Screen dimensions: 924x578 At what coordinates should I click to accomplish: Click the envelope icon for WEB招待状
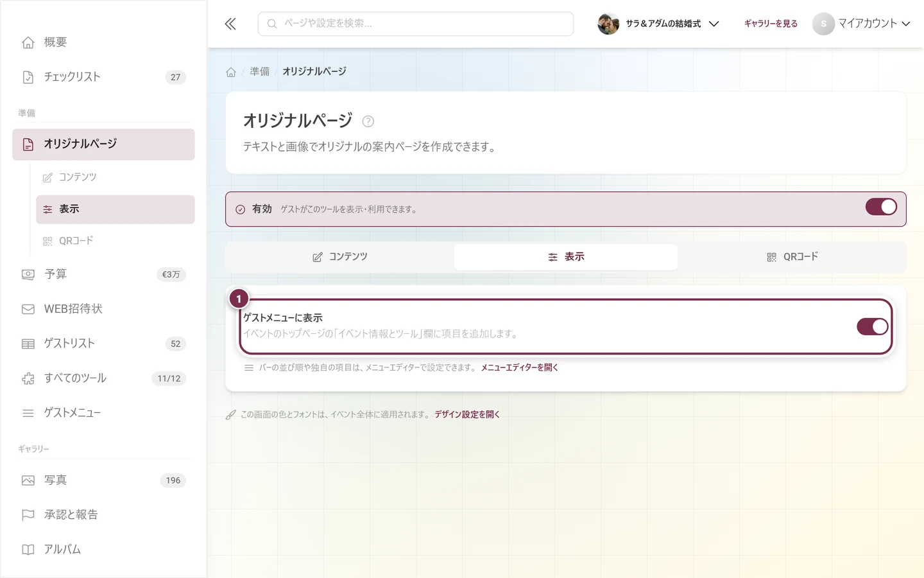click(28, 309)
